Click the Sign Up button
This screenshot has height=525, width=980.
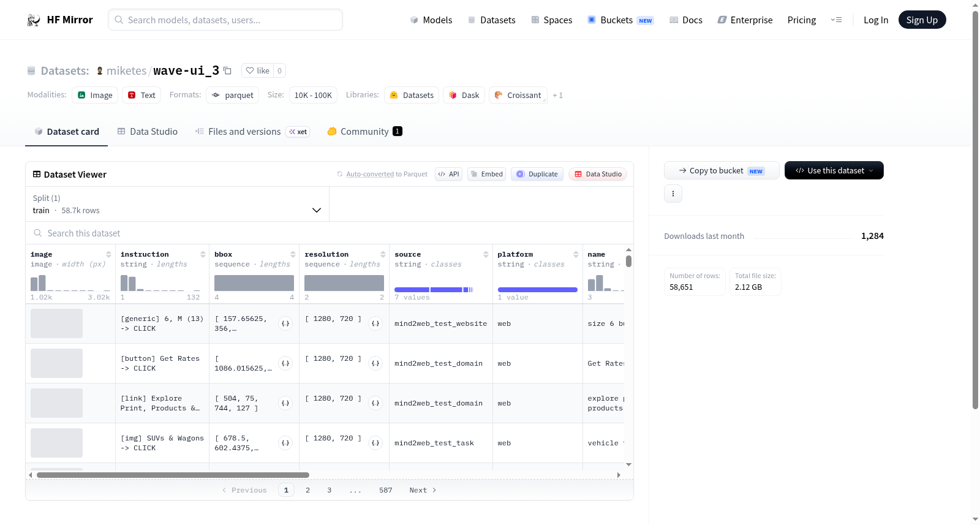(922, 20)
